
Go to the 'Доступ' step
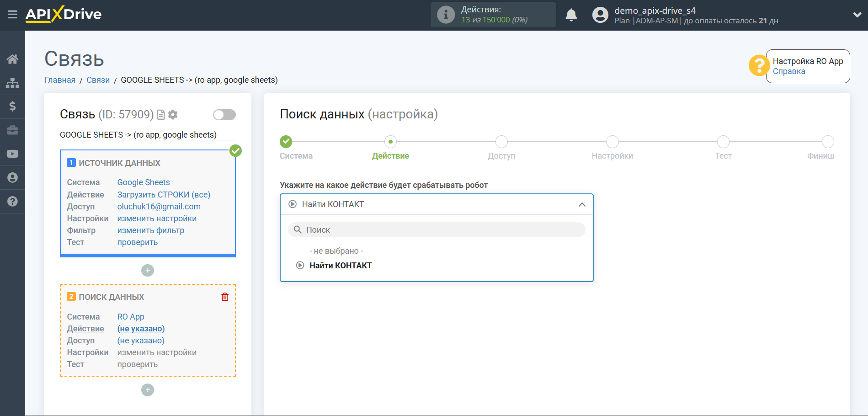coord(501,142)
